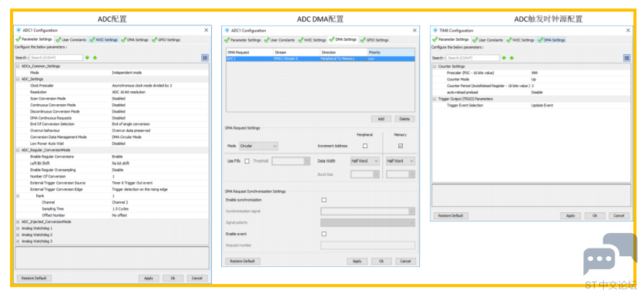Click the first green arrow beside the ADC1 search box
This screenshot has width=644, height=297.
pyautogui.click(x=87, y=58)
